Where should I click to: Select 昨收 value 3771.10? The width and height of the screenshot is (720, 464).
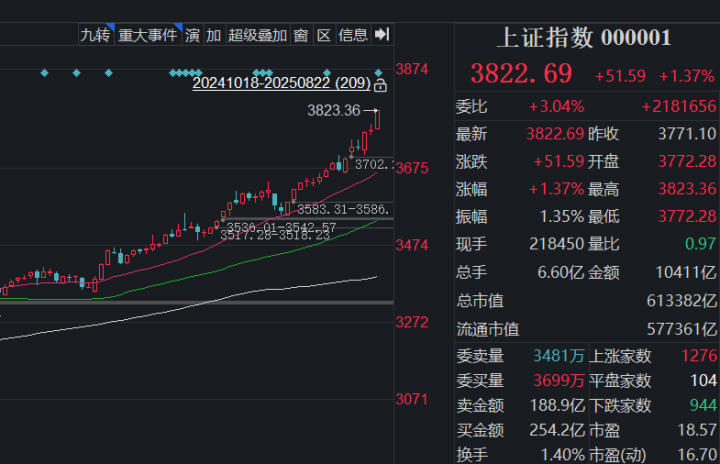[x=687, y=134]
